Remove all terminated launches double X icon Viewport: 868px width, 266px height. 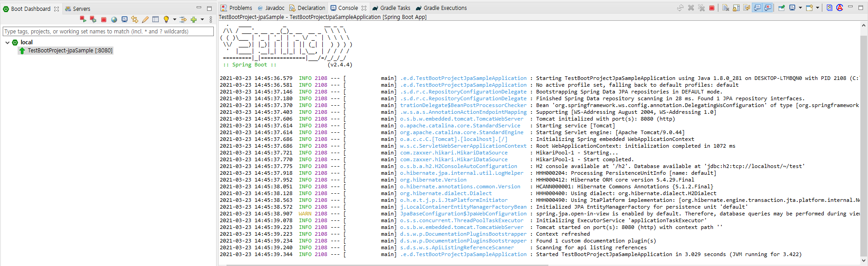pos(701,8)
